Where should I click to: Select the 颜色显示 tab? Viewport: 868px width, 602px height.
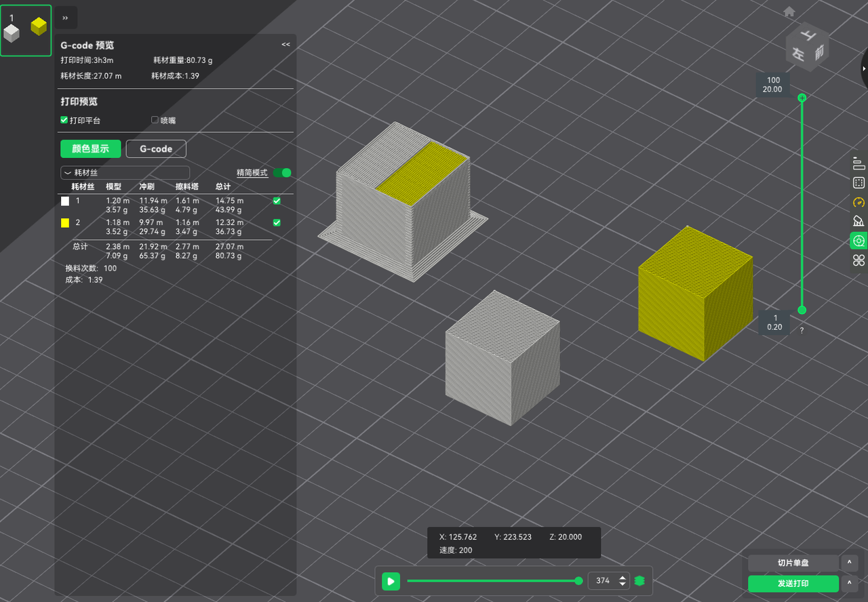[x=90, y=148]
